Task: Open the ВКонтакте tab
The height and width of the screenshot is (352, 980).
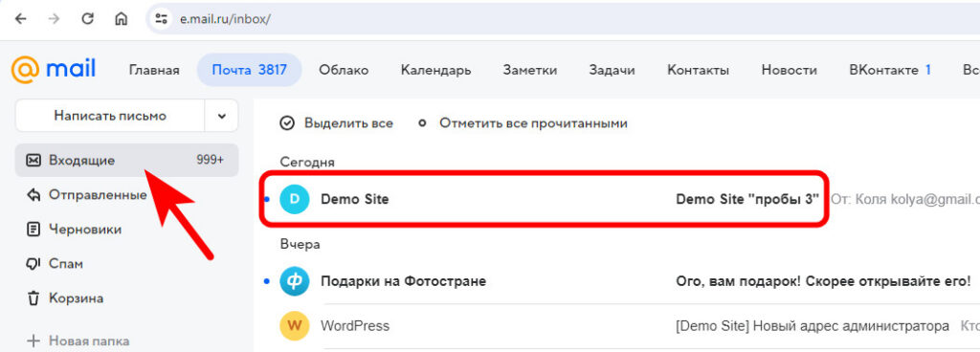Action: pos(890,70)
